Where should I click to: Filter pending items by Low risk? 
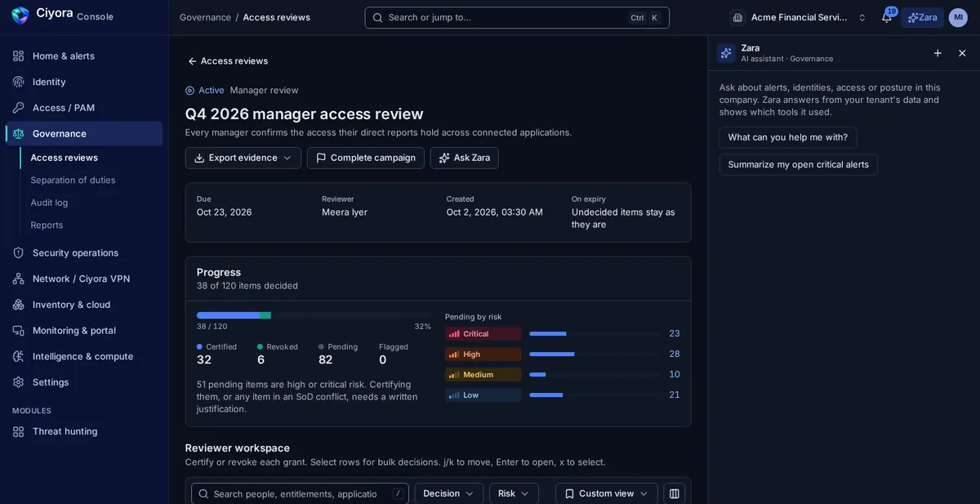(563, 395)
